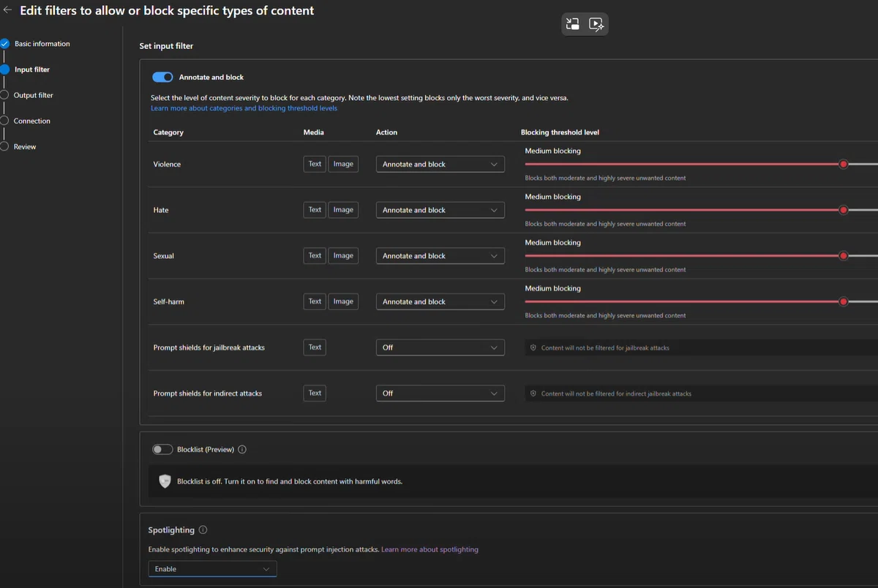Select the Input filter step

tap(32, 69)
